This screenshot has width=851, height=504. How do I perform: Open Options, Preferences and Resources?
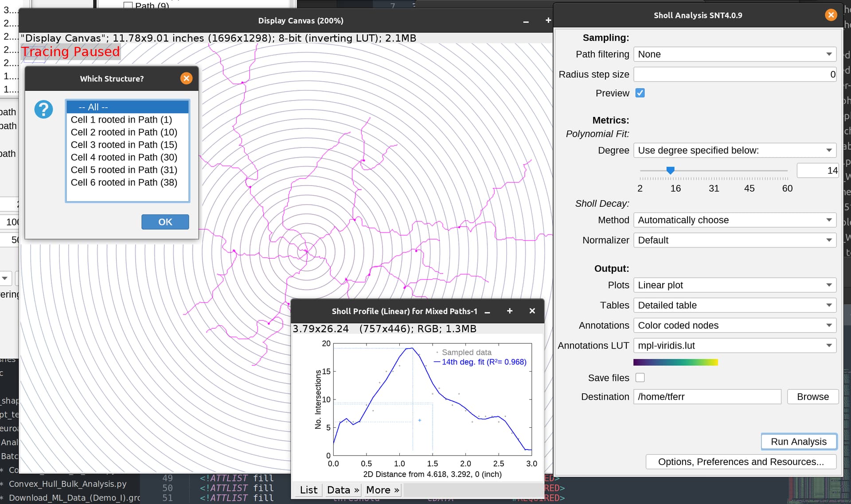pyautogui.click(x=740, y=461)
